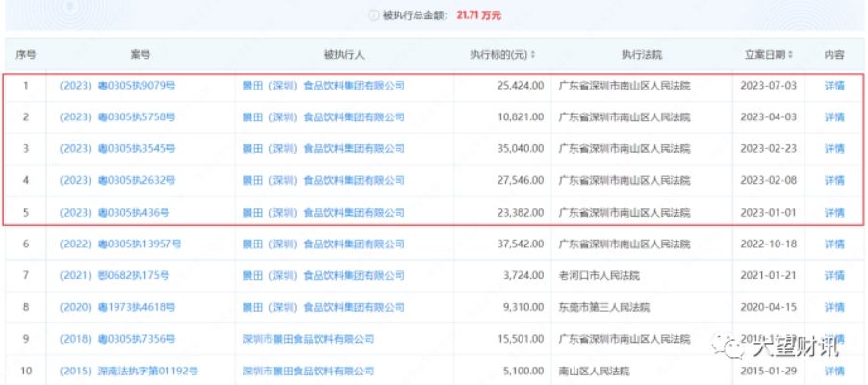View 详情 for the 2021-01-21 case
The width and height of the screenshot is (868, 385).
(834, 276)
